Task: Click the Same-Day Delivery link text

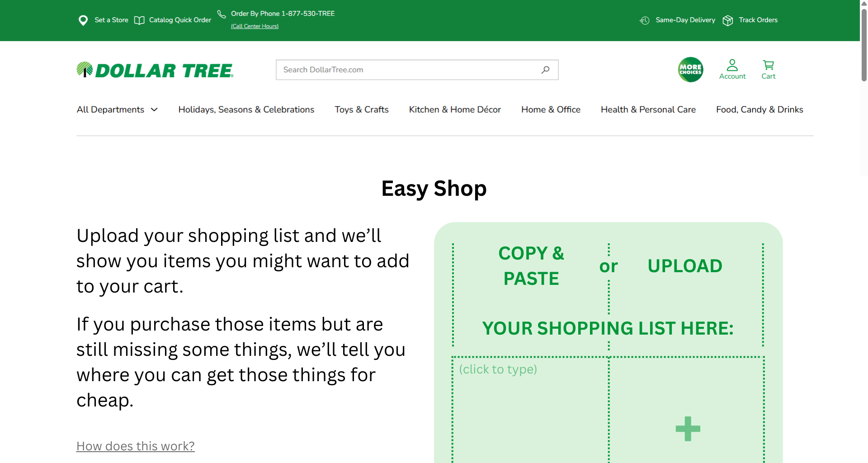Action: (x=685, y=20)
